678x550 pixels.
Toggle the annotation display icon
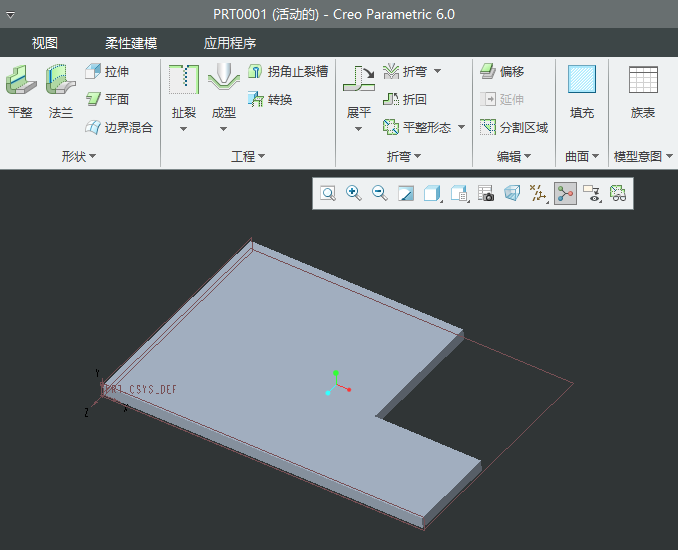[592, 193]
